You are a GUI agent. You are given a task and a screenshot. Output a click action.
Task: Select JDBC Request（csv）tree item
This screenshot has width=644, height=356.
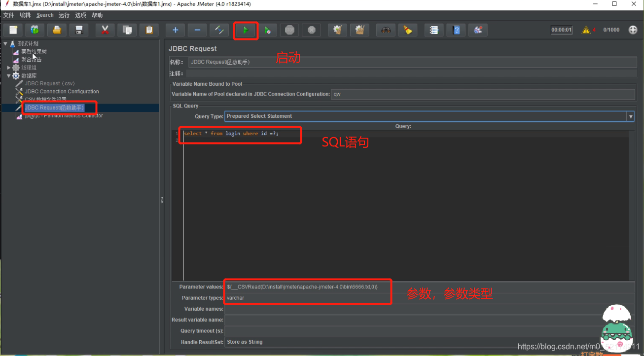tap(50, 83)
